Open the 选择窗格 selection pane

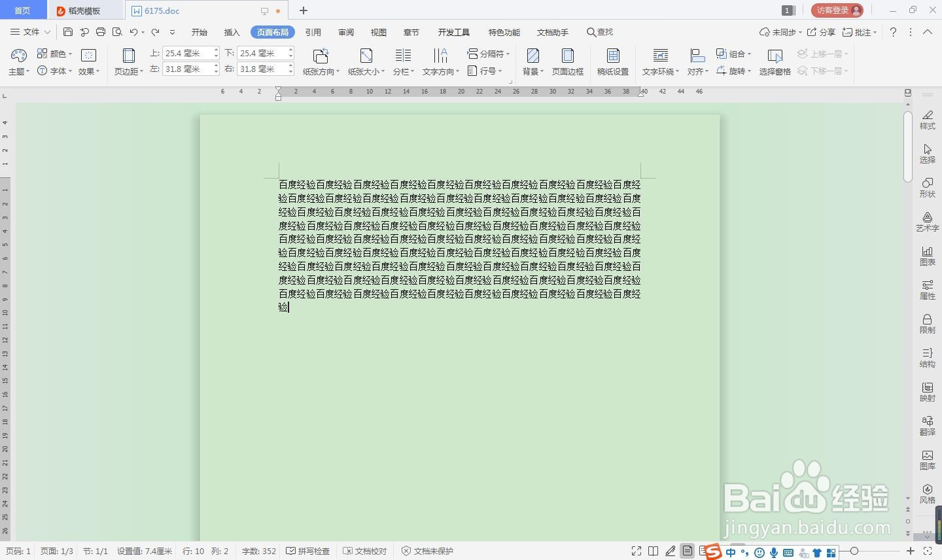[x=775, y=62]
